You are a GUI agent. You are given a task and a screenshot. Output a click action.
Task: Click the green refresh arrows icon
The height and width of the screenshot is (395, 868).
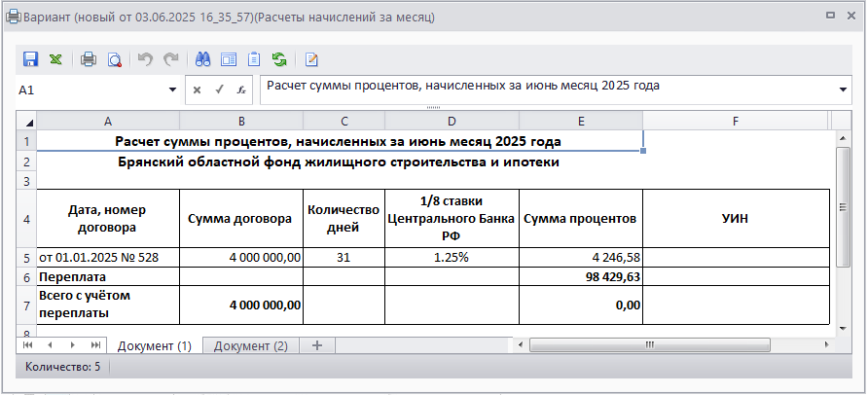(x=279, y=59)
